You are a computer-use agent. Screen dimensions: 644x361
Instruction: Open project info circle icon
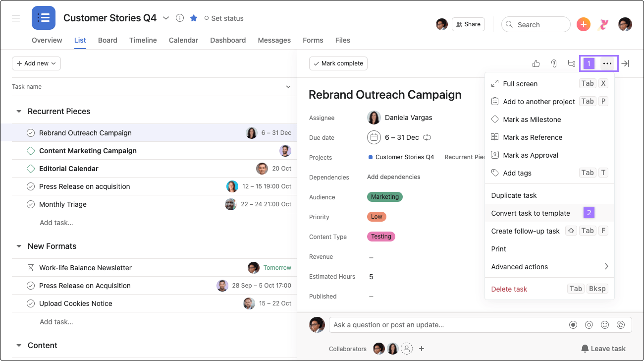point(180,18)
